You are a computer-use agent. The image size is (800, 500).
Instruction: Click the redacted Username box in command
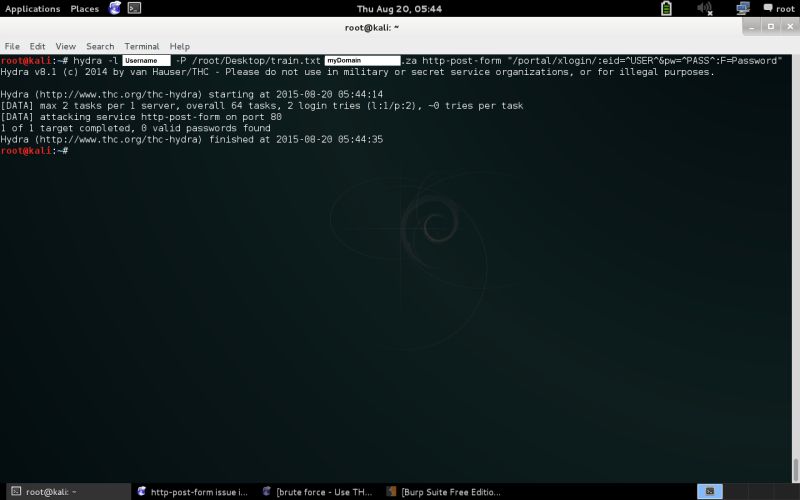pos(146,61)
